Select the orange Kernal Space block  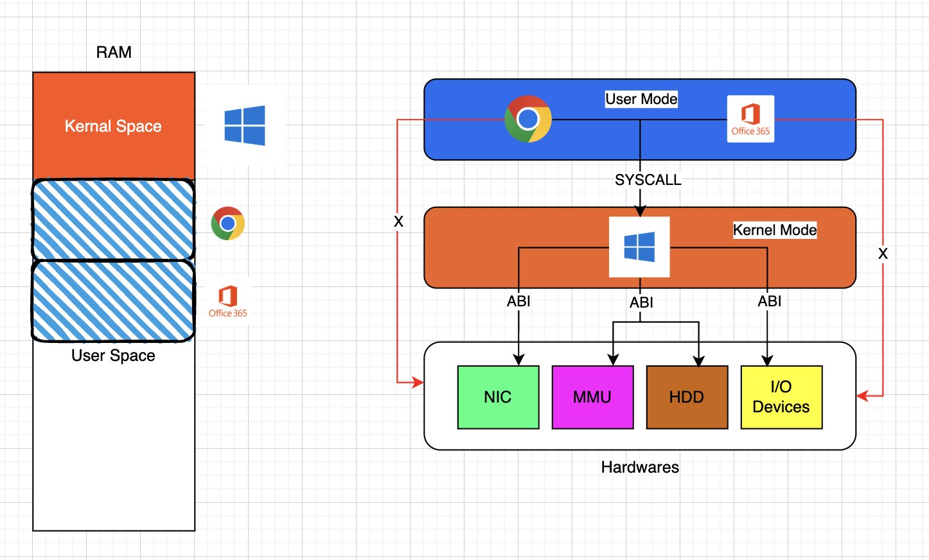[114, 126]
